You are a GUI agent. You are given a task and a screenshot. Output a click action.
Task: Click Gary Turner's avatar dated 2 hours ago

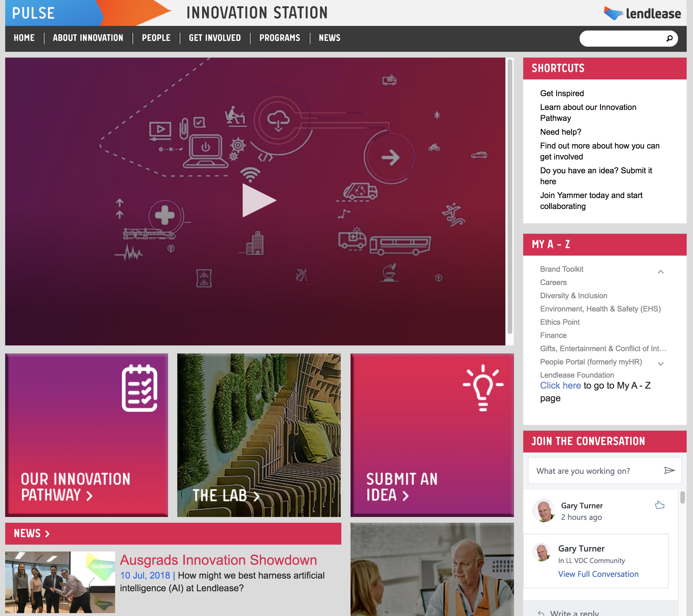(544, 510)
